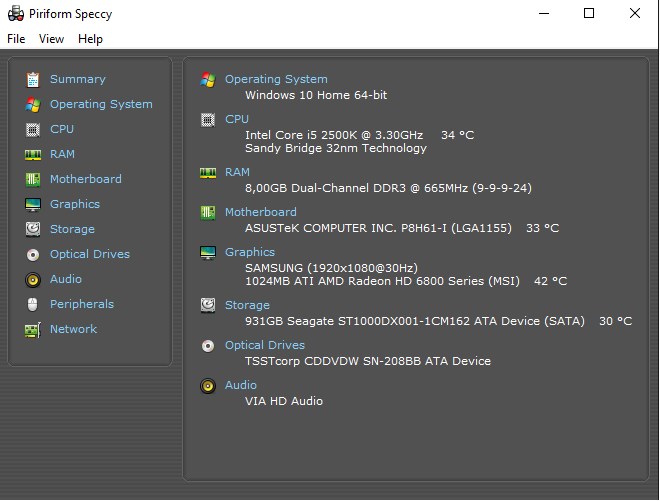This screenshot has height=501, width=660.
Task: Go to Operating System section in sidebar
Action: click(x=101, y=104)
